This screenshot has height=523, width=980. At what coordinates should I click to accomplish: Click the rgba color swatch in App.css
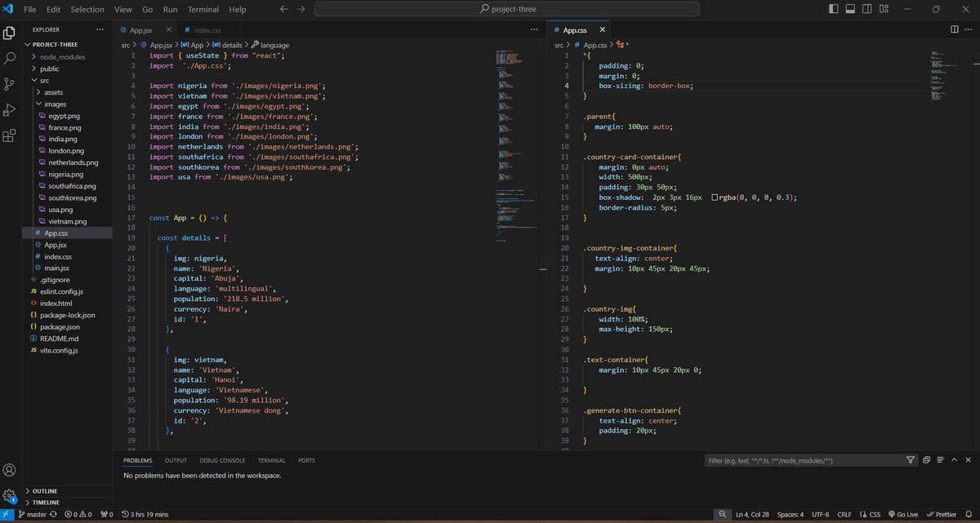[715, 197]
